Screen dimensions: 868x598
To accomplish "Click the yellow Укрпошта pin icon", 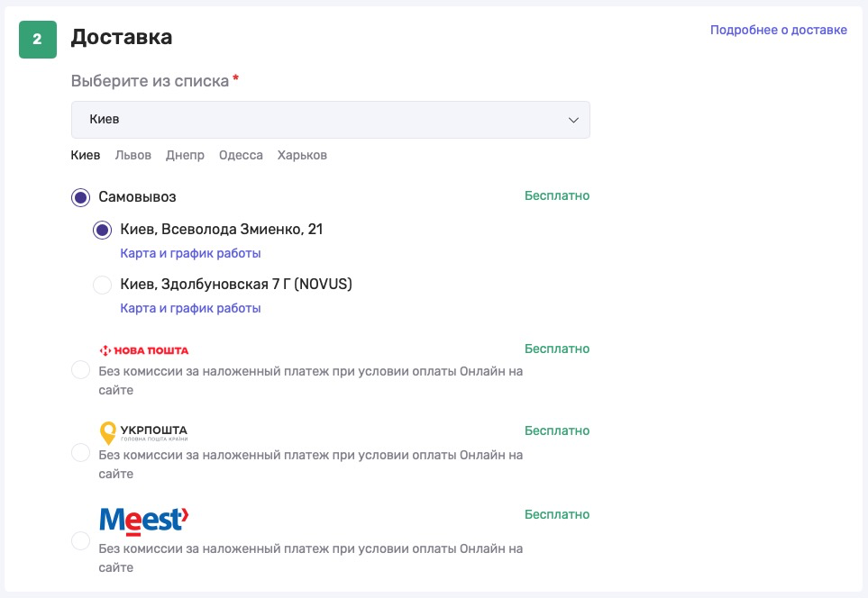I will (106, 430).
